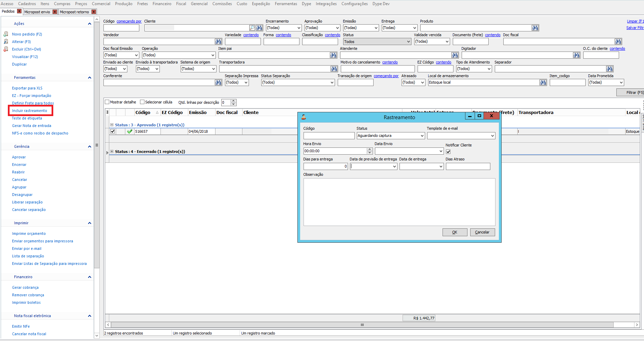644x341 pixels.
Task: Open the Encerramento filter dropdown
Action: click(299, 28)
